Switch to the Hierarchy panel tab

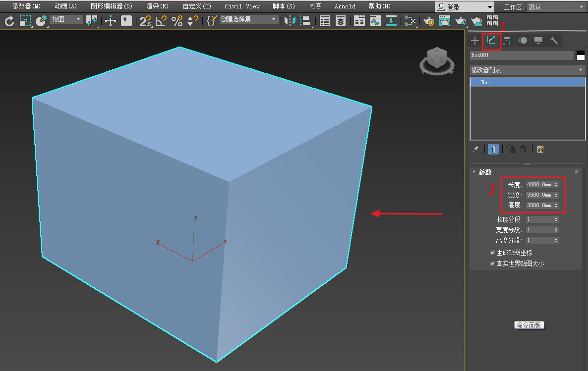507,41
